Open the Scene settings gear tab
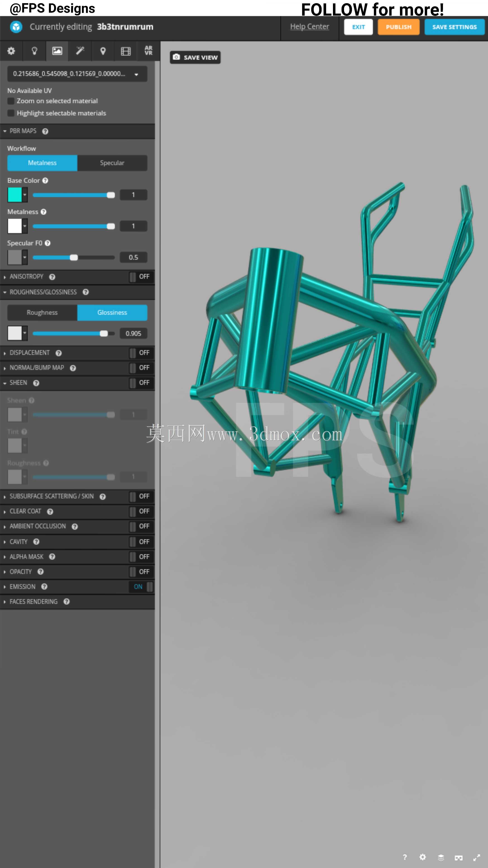 click(11, 51)
